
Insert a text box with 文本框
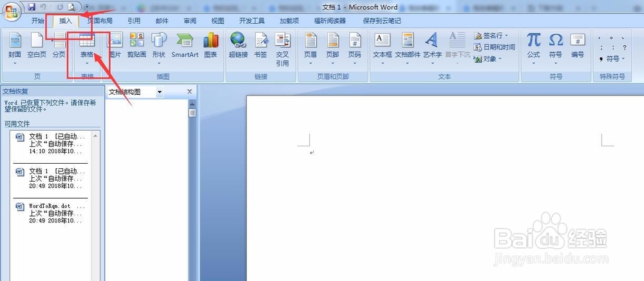pyautogui.click(x=383, y=48)
